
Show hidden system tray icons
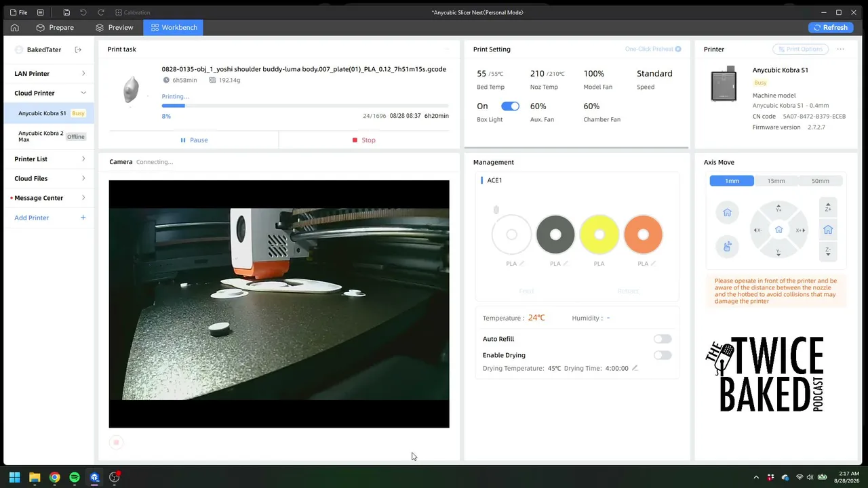[x=756, y=477]
